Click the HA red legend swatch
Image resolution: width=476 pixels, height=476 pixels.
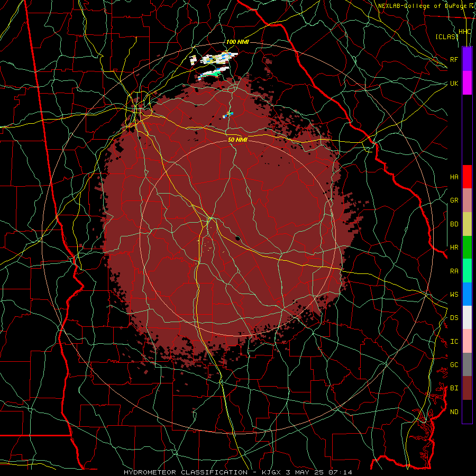(x=467, y=177)
